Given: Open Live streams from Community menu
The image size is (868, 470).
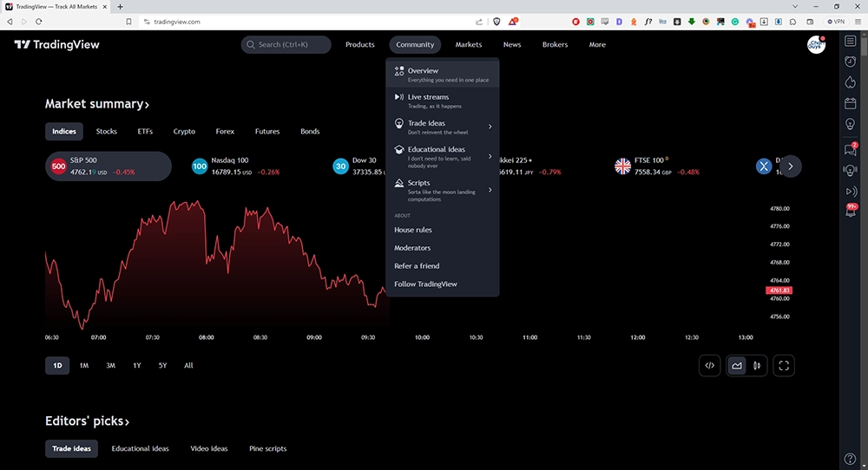Looking at the screenshot, I should click(x=443, y=101).
